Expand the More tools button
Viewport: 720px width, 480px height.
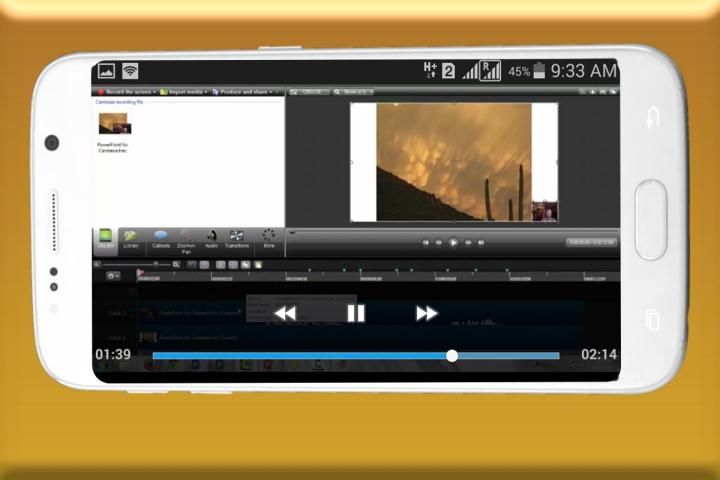click(x=268, y=238)
